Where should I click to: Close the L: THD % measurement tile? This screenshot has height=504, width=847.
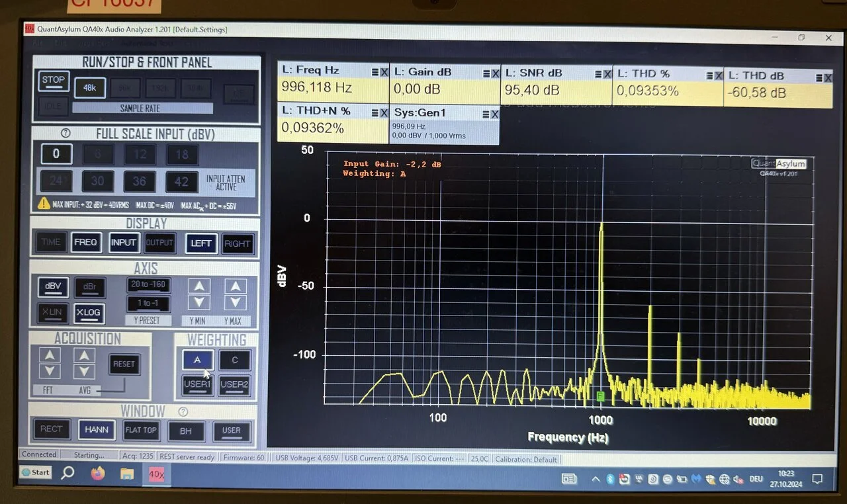click(718, 75)
